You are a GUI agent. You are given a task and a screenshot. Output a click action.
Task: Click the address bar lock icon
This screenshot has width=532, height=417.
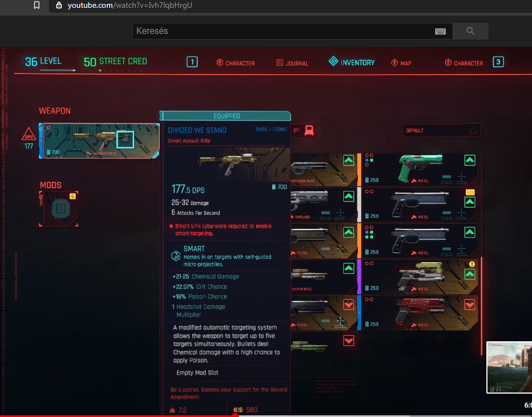(x=58, y=5)
